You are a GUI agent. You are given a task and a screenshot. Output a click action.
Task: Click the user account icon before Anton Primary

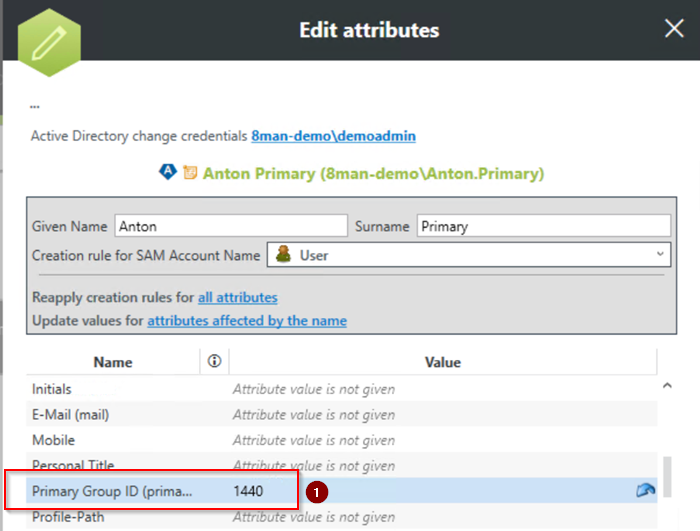tap(189, 173)
